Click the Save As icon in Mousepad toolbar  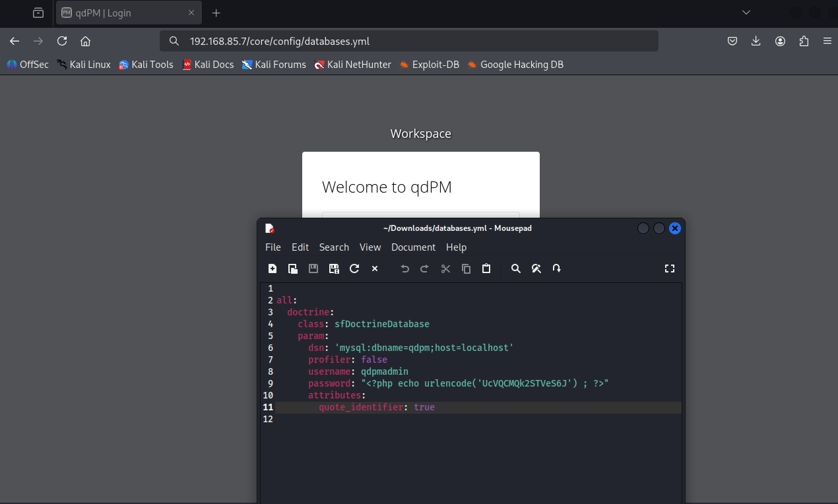tap(334, 268)
